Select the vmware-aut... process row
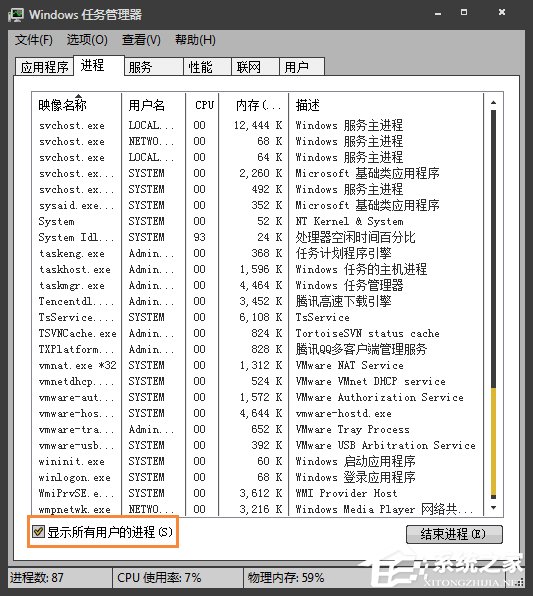The width and height of the screenshot is (533, 596). (257, 397)
